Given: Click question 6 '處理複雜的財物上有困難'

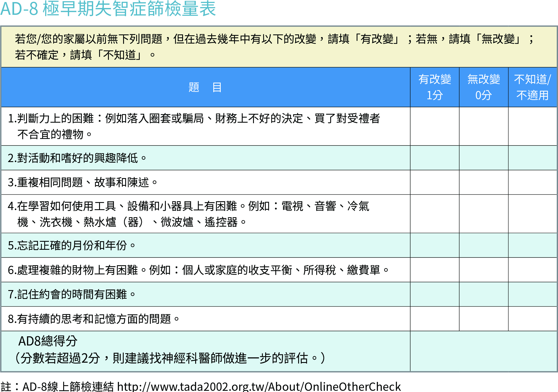Looking at the screenshot, I should click(x=77, y=270).
